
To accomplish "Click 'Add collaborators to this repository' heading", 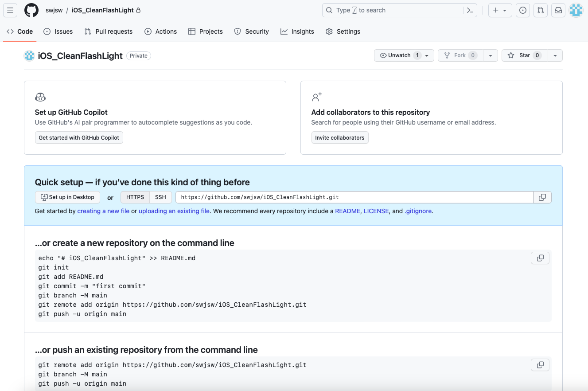I will click(x=370, y=112).
